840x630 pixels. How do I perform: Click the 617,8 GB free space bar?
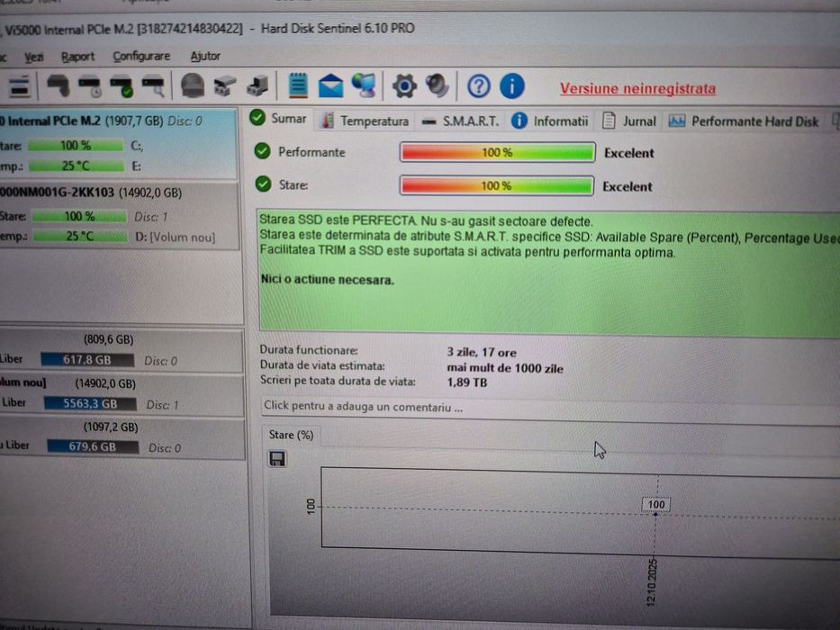(87, 360)
